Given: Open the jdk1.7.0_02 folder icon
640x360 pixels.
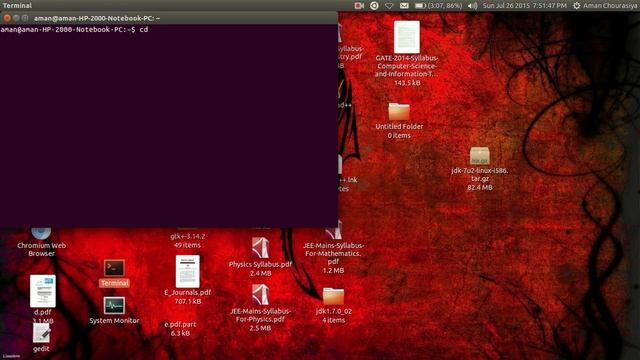Looking at the screenshot, I should click(333, 296).
